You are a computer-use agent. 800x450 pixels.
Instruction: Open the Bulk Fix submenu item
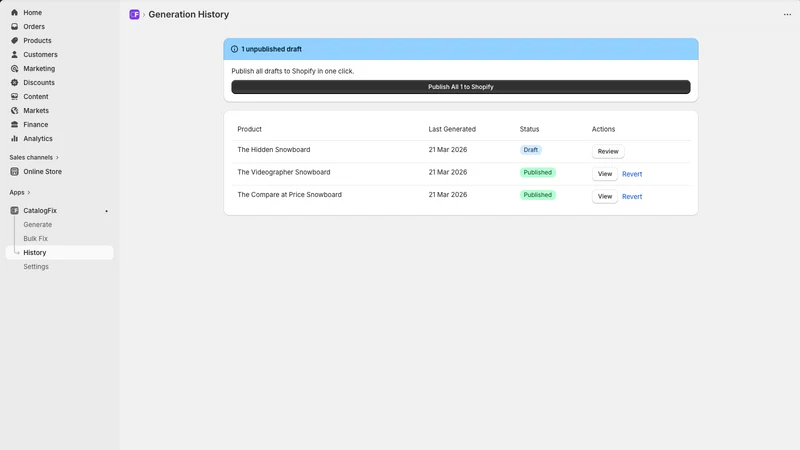click(x=36, y=239)
